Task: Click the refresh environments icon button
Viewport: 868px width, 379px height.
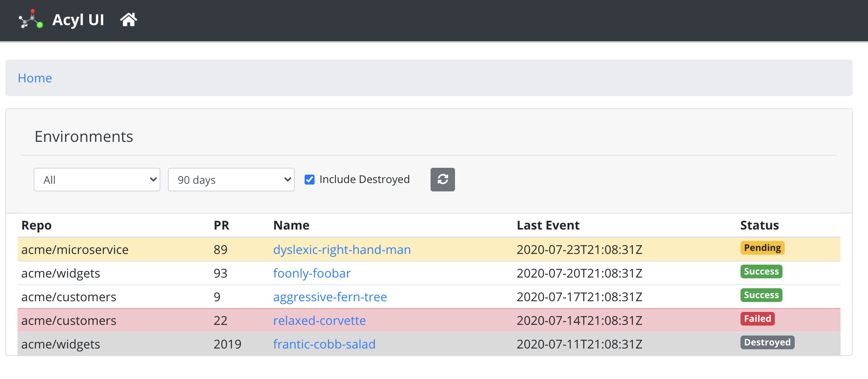Action: click(442, 180)
